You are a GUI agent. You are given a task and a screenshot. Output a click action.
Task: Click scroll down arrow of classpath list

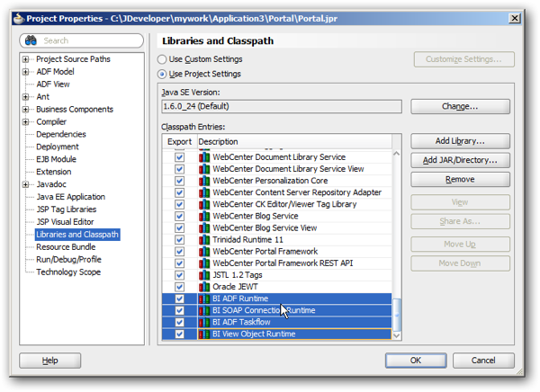tap(397, 335)
